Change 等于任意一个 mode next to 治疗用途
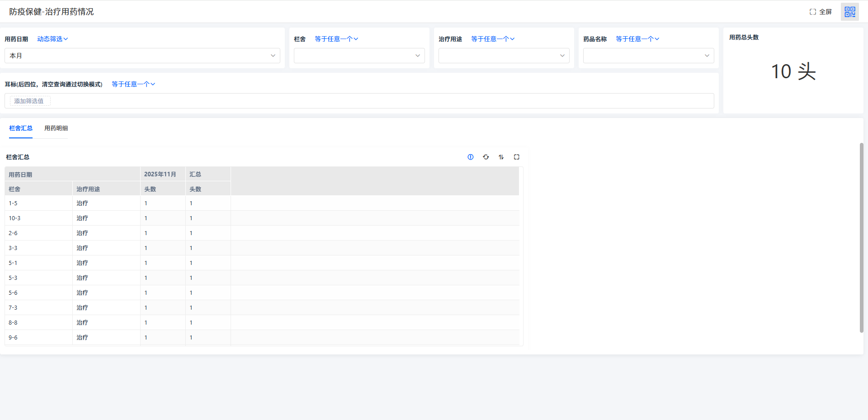Viewport: 868px width, 420px height. point(493,39)
